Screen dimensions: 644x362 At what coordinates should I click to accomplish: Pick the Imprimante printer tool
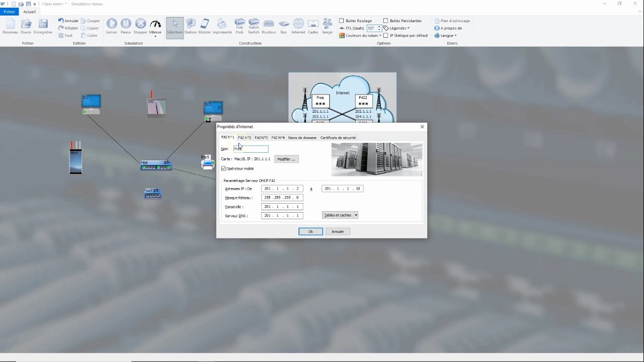coord(222,27)
